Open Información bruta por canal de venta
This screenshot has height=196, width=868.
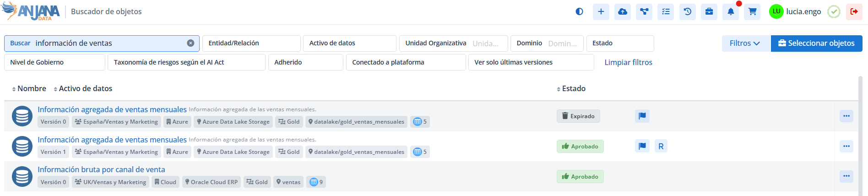[101, 169]
